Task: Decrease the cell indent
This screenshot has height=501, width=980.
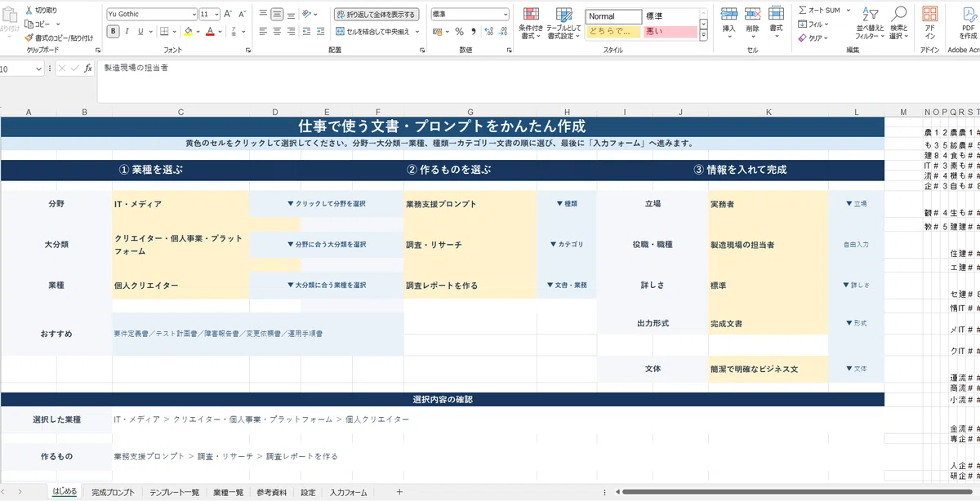Action: 305,31
